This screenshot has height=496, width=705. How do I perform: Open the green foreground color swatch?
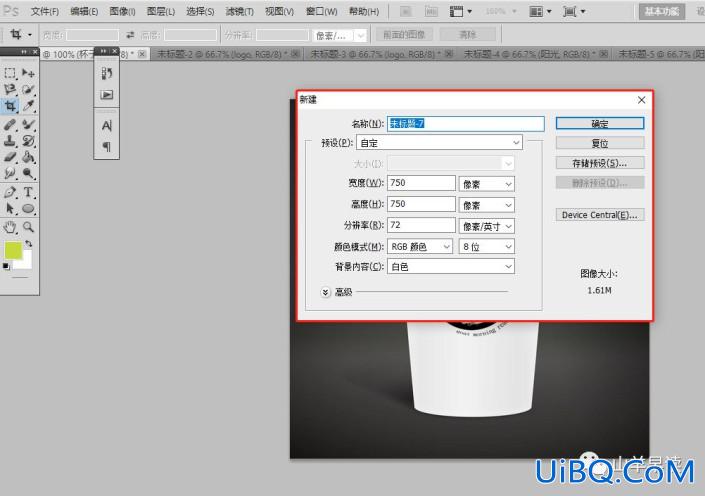coord(12,250)
